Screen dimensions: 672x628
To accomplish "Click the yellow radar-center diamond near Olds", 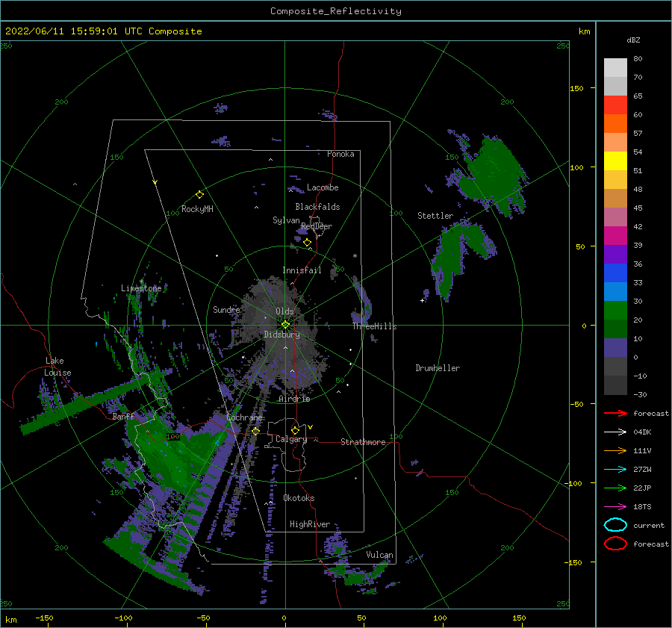I will [285, 325].
